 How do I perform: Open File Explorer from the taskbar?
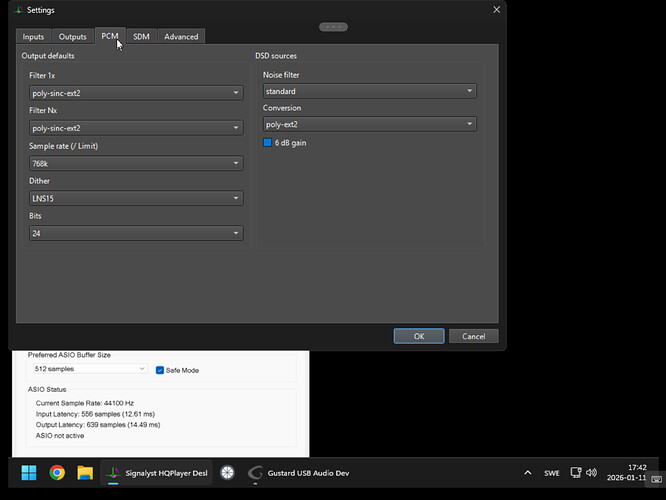click(85, 473)
